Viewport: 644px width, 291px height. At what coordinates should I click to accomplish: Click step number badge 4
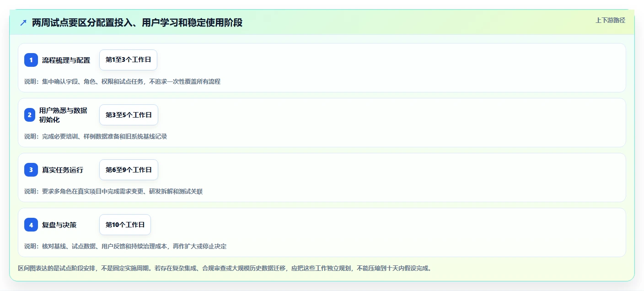pos(31,225)
